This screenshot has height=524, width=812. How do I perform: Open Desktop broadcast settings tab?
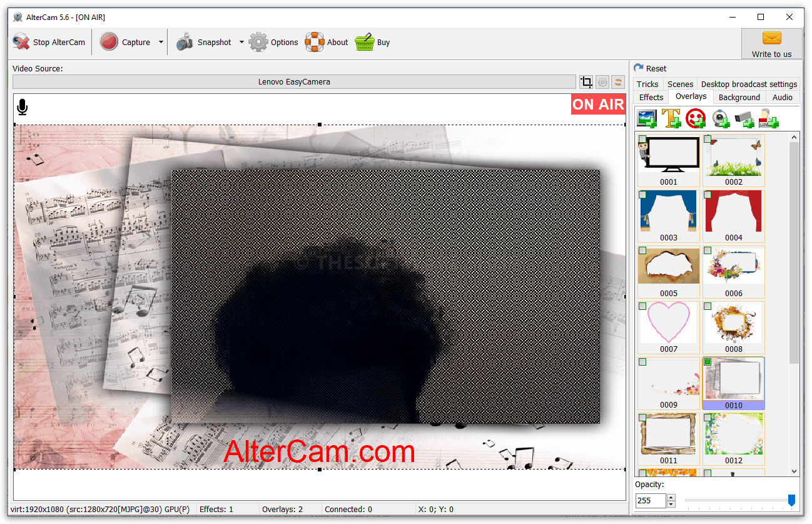(x=749, y=84)
